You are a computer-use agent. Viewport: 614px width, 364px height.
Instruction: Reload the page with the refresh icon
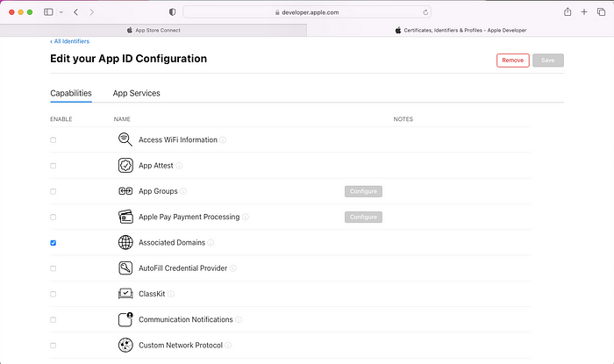click(425, 12)
